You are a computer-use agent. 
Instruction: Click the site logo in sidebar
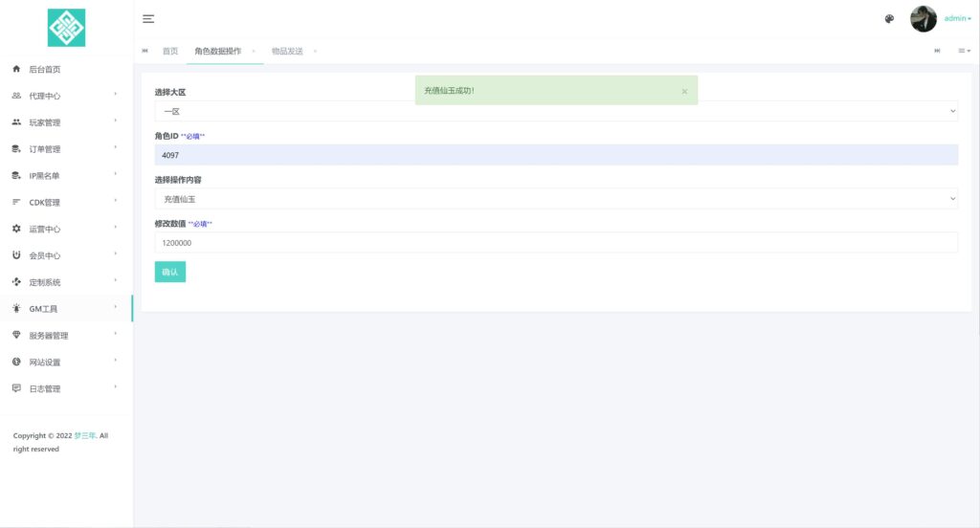tap(66, 28)
